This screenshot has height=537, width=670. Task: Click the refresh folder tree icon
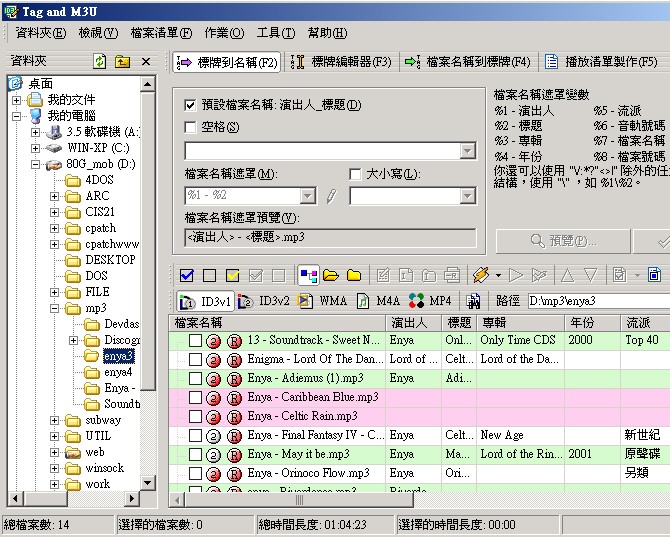point(100,62)
